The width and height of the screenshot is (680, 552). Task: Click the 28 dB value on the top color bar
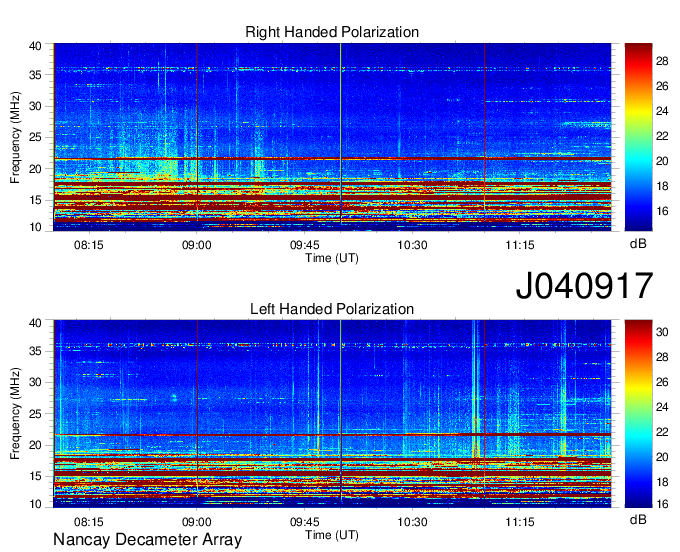click(662, 62)
